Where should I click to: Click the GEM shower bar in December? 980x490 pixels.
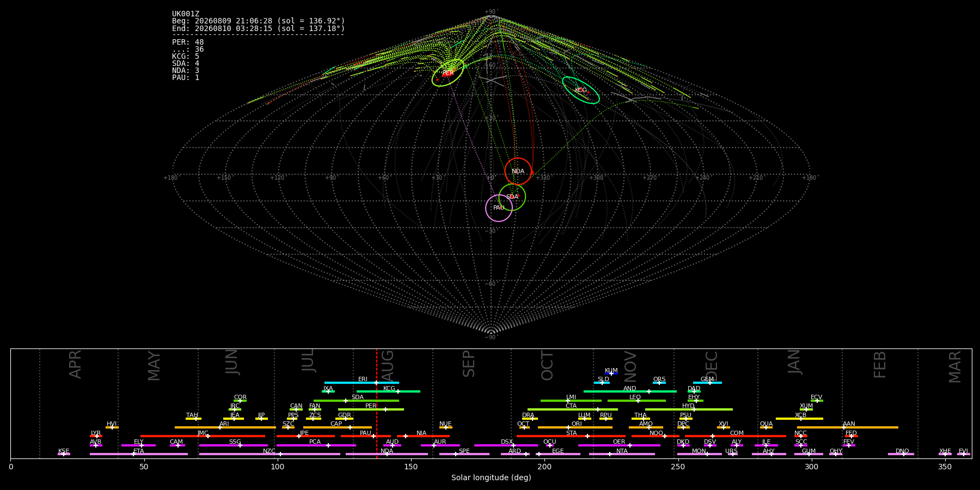point(707,383)
